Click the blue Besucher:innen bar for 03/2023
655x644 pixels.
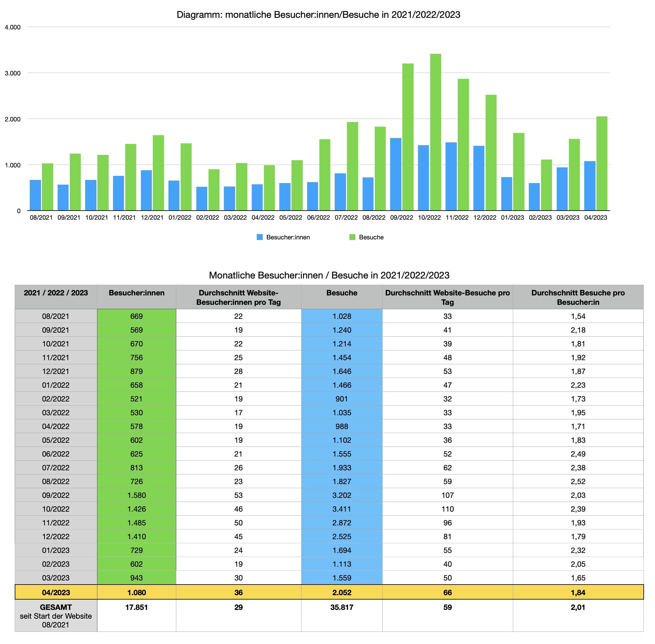coord(562,189)
